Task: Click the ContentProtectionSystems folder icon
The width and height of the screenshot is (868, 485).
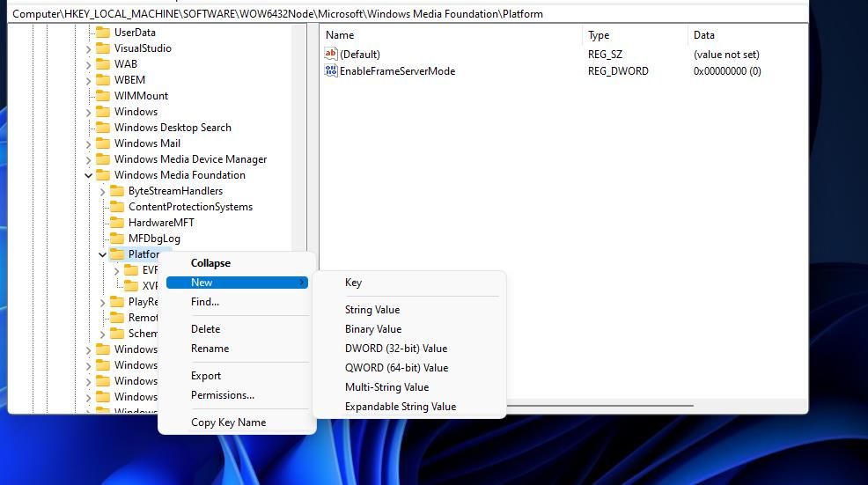Action: 117,207
